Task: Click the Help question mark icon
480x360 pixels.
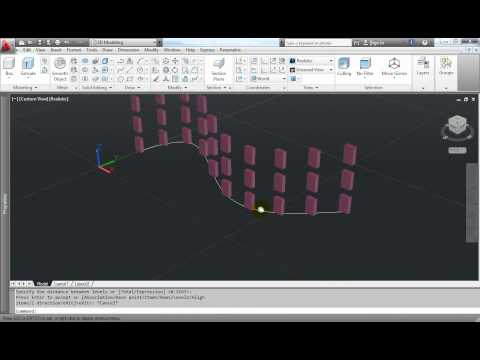Action: 425,43
